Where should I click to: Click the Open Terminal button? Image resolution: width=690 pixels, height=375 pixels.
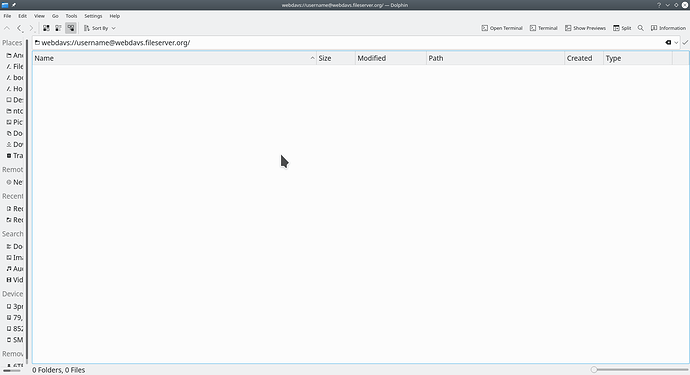point(502,28)
